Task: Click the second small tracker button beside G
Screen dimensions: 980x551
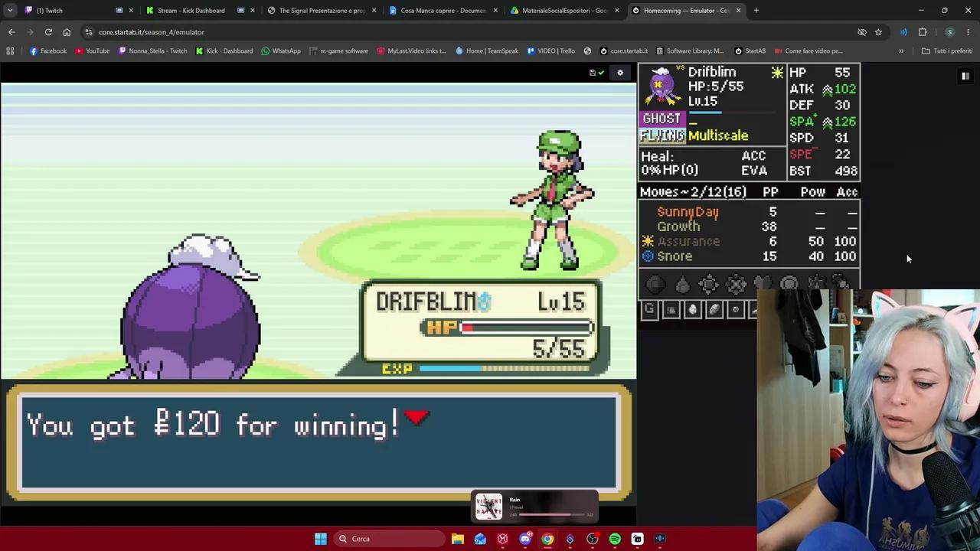Action: click(671, 309)
